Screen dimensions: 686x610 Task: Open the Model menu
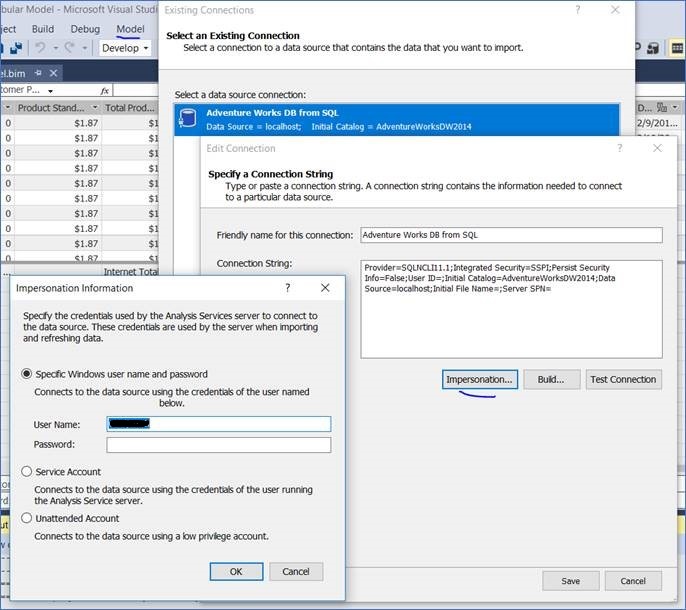click(130, 29)
